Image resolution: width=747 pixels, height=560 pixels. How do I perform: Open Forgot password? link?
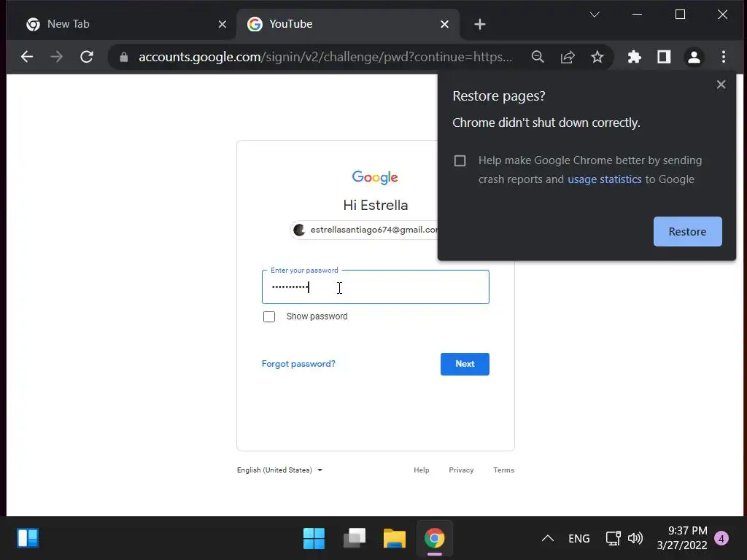(298, 364)
